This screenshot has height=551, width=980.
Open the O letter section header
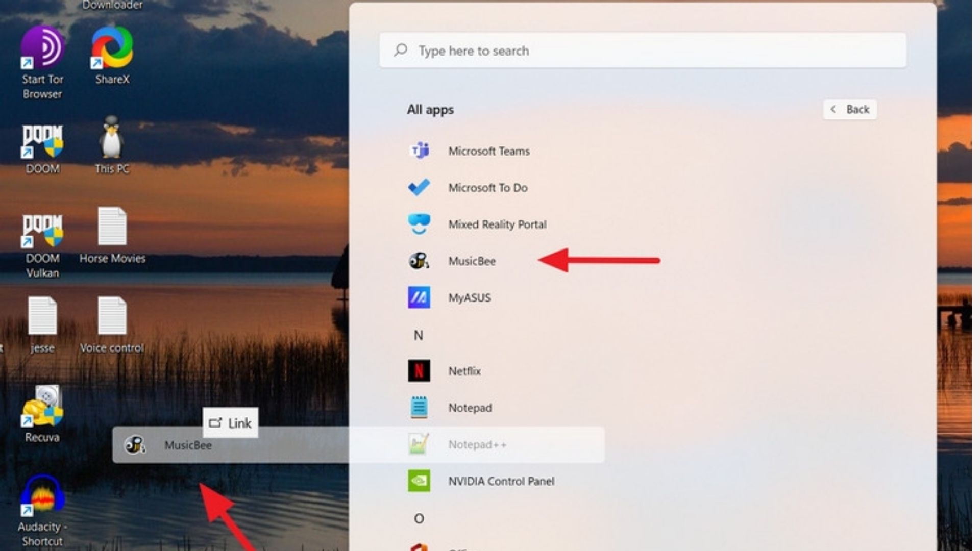(419, 518)
